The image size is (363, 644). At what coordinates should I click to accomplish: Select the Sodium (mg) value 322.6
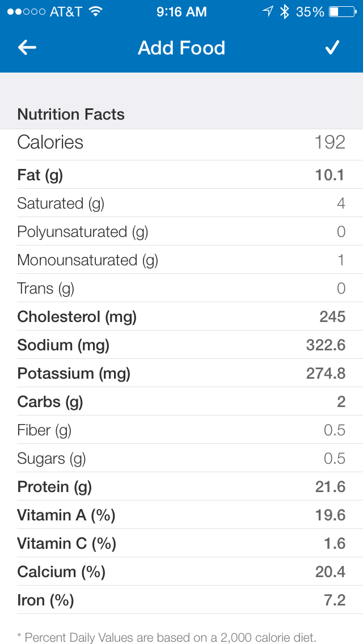coord(326,345)
